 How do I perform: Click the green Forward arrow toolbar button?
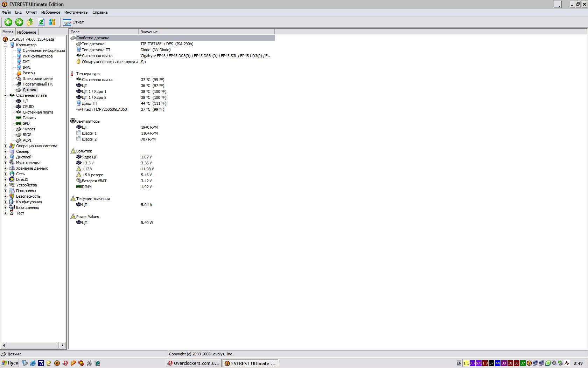click(19, 22)
